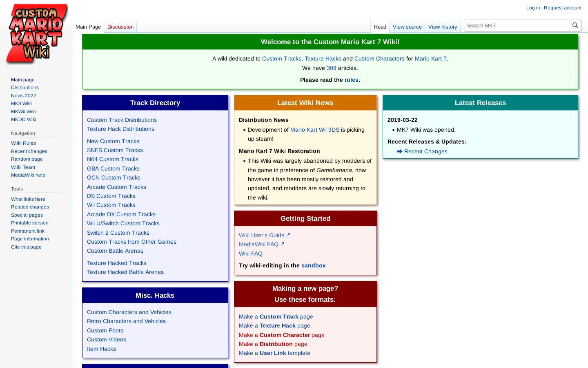Select the Read tab

380,27
